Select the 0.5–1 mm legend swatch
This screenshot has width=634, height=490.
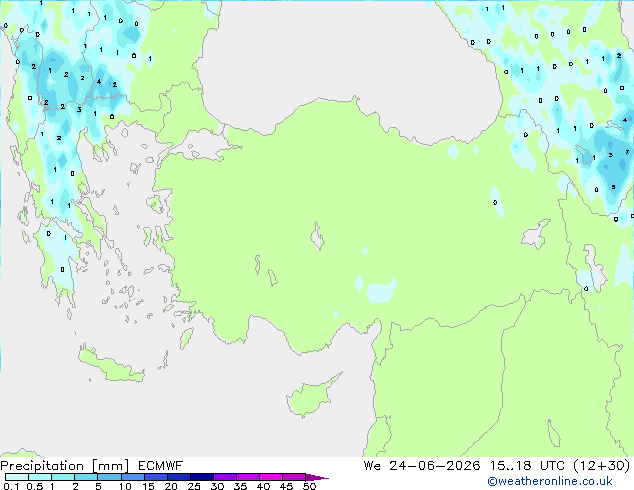[40, 477]
